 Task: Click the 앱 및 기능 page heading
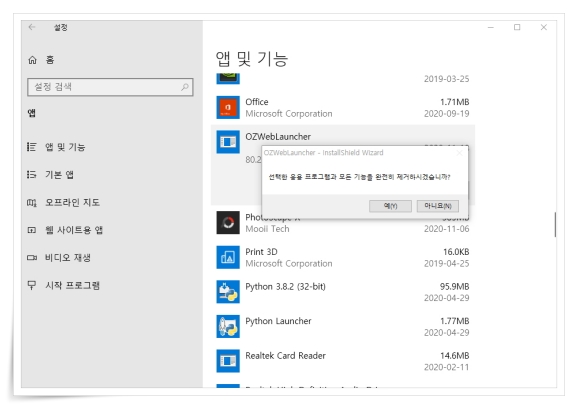point(252,59)
